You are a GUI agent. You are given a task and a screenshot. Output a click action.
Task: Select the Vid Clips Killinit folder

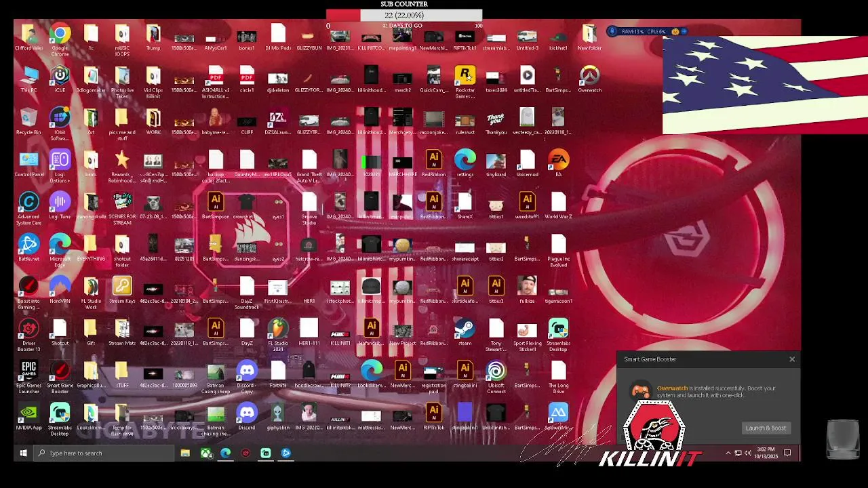click(153, 82)
